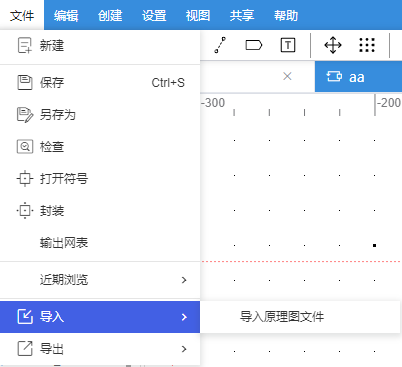Select the 另存为 menu entry
Screen dimensions: 402x367
point(100,115)
